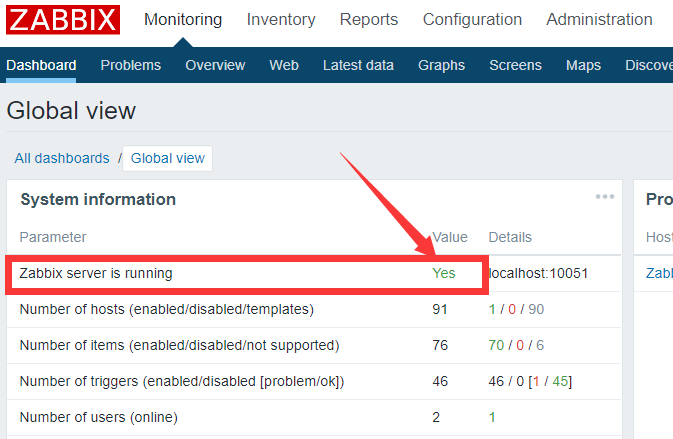The image size is (673, 439).
Task: Click the 'localhost:10051' details cell
Action: click(x=538, y=273)
